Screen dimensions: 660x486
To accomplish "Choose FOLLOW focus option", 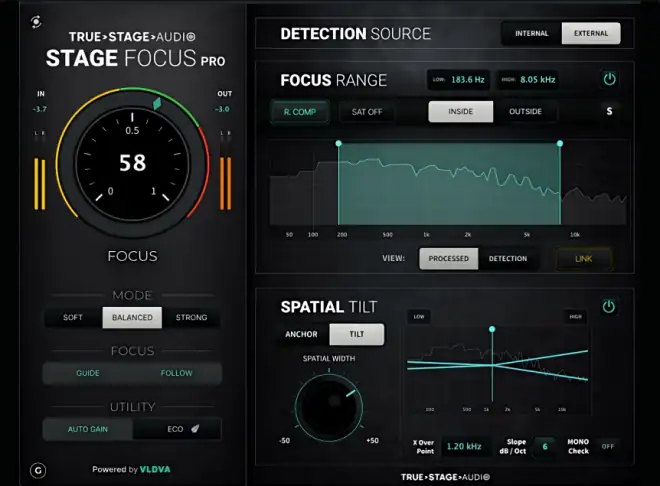I will [x=176, y=373].
